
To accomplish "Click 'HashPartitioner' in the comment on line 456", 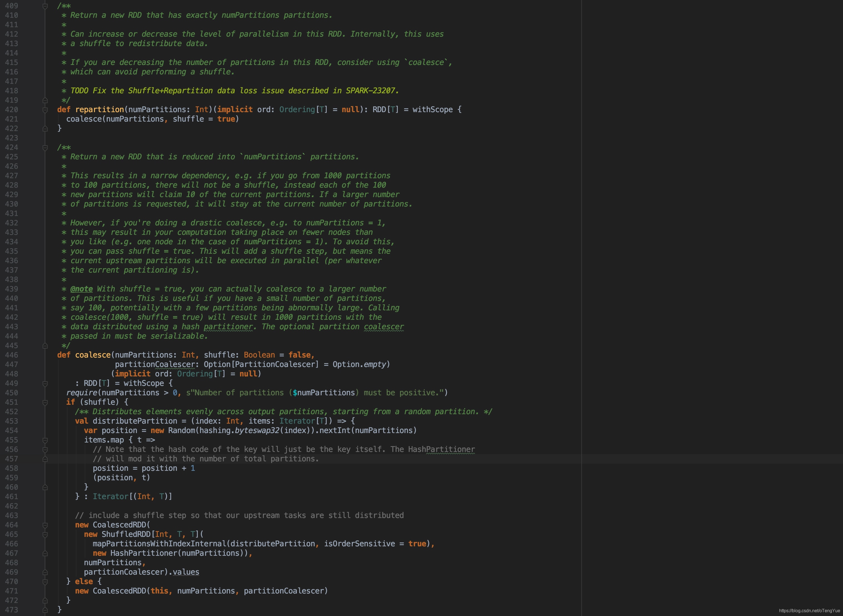I will (441, 449).
